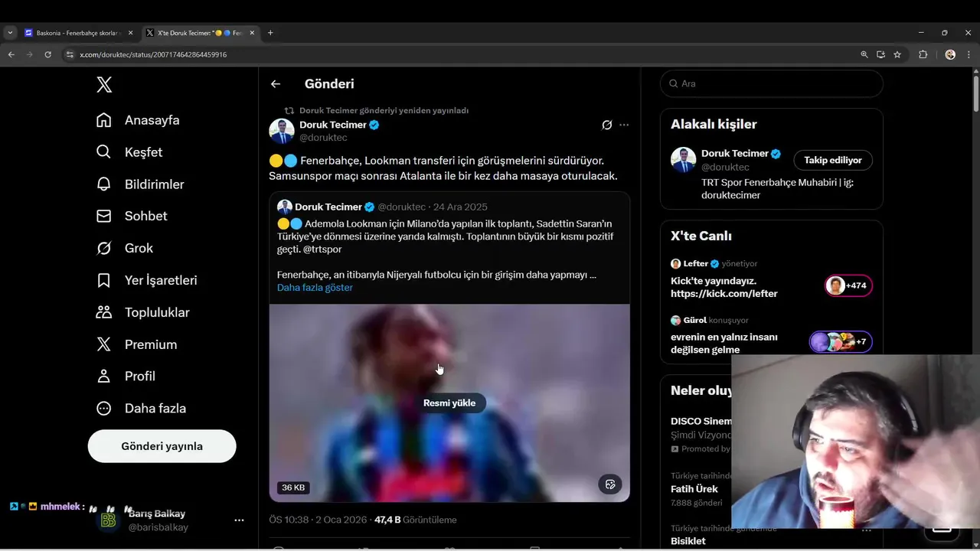Click the DISCO Sinem promoted item
980x551 pixels.
(x=701, y=434)
